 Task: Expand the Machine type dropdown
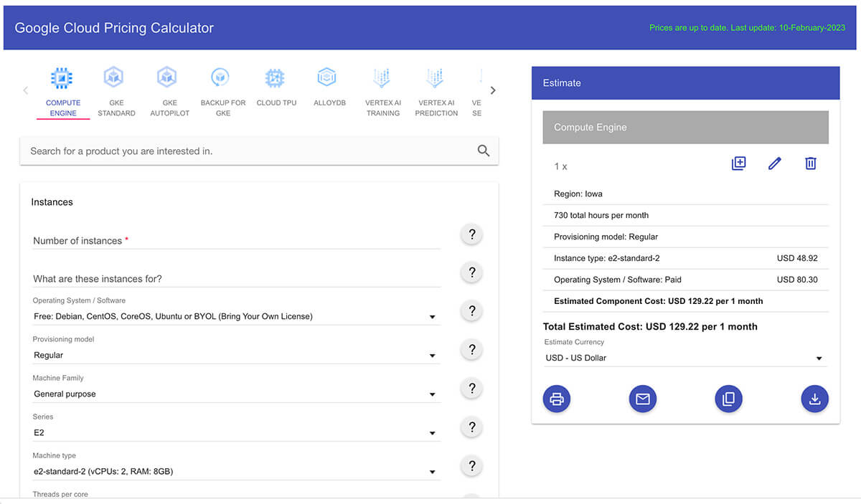(x=237, y=471)
